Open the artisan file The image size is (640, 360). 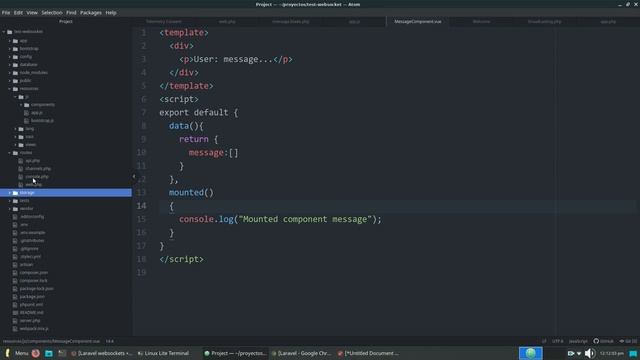(27, 264)
